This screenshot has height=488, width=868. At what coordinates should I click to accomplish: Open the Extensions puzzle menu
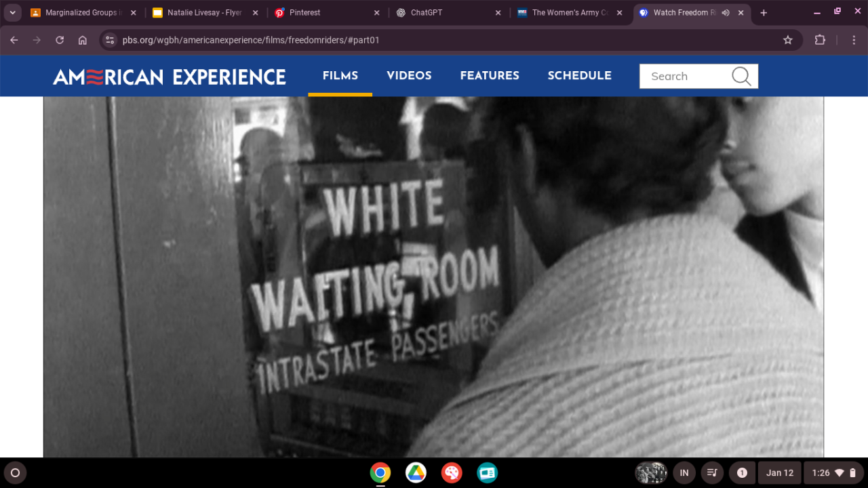pyautogui.click(x=820, y=40)
